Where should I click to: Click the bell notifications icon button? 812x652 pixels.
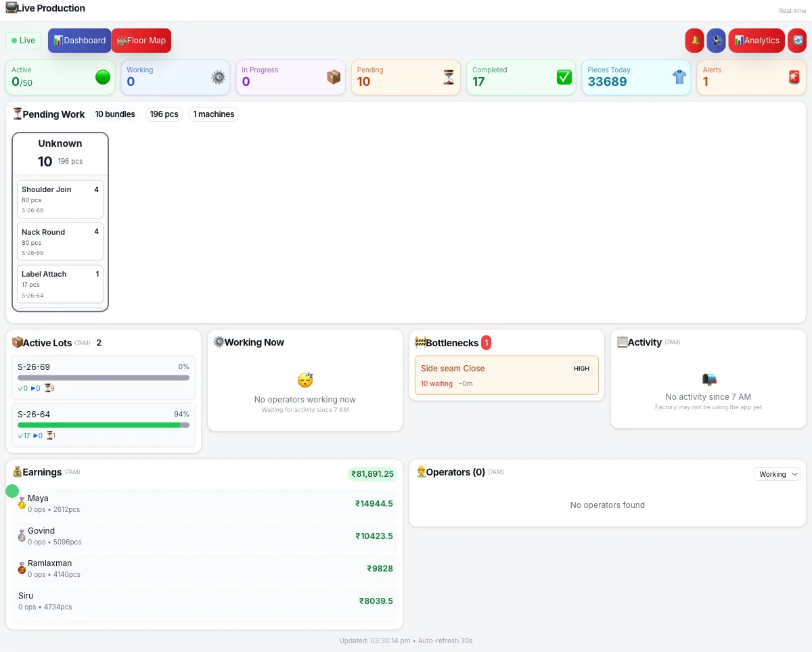pyautogui.click(x=694, y=41)
